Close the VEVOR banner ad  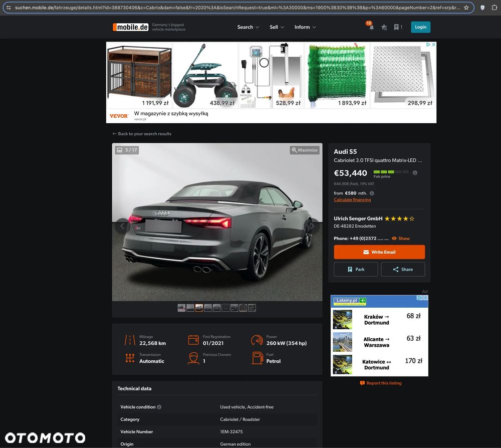(433, 45)
